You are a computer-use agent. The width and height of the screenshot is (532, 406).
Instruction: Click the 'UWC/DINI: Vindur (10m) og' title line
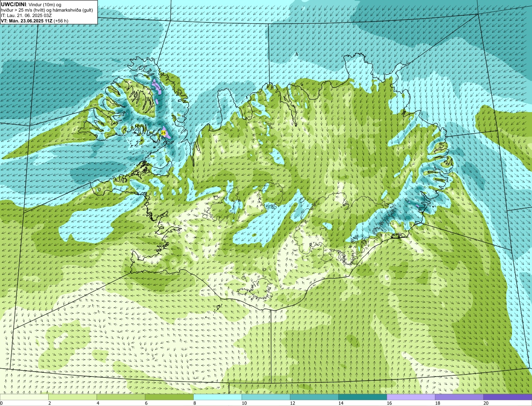click(x=31, y=4)
